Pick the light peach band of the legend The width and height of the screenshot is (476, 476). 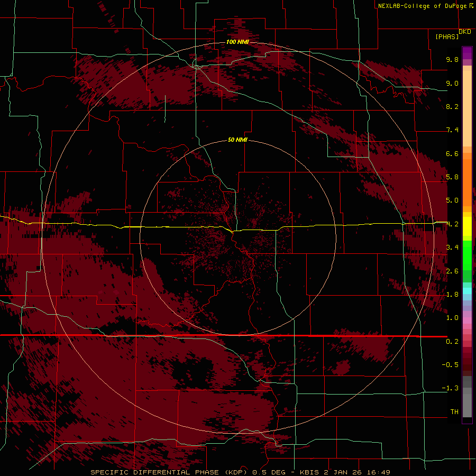pos(467,108)
